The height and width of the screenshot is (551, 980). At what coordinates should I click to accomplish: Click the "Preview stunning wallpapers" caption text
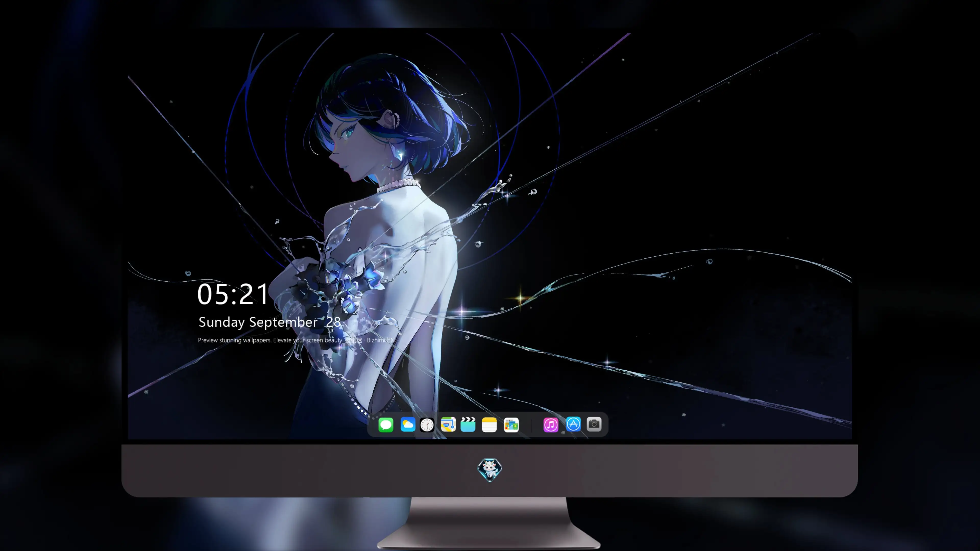(296, 340)
